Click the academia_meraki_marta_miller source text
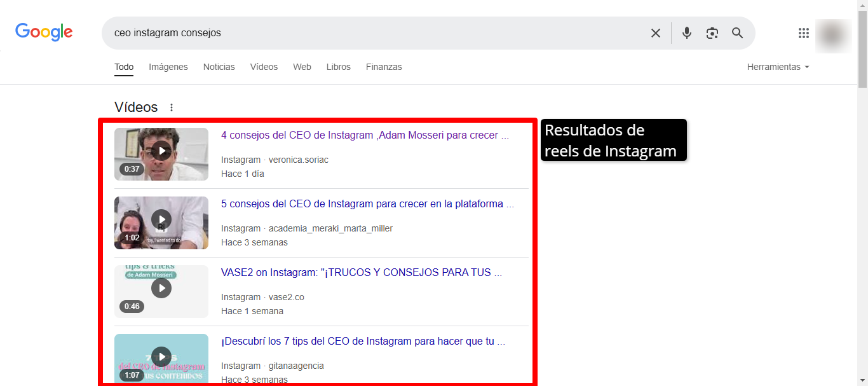 [x=330, y=228]
